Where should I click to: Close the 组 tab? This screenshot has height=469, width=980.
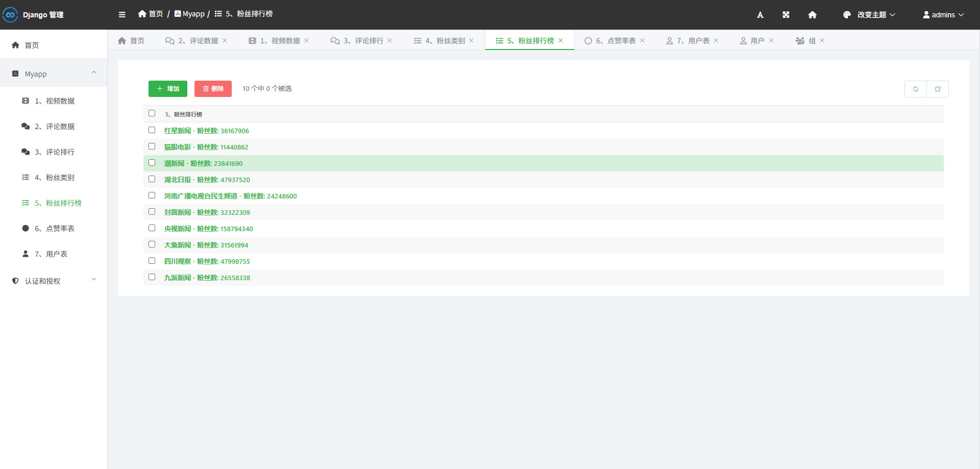[x=822, y=40]
